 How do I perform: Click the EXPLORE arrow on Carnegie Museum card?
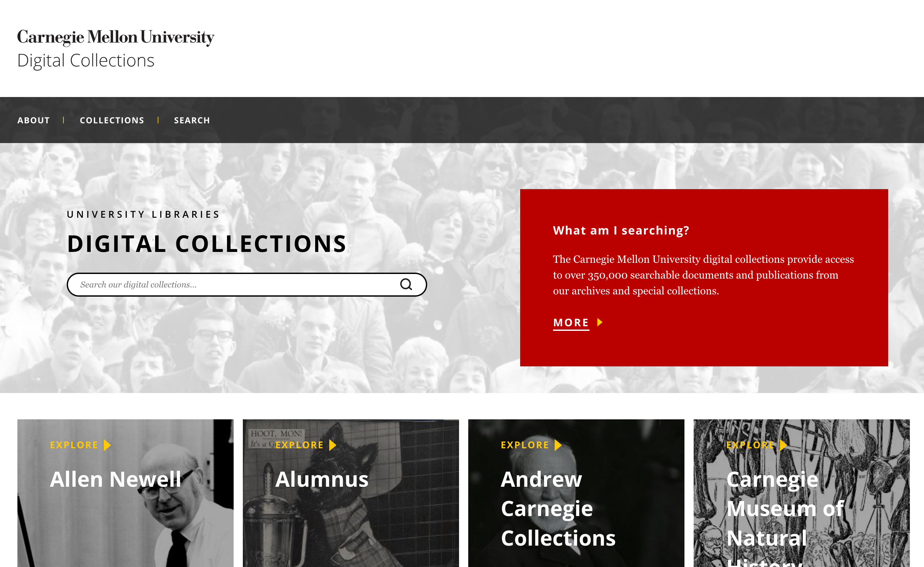783,445
